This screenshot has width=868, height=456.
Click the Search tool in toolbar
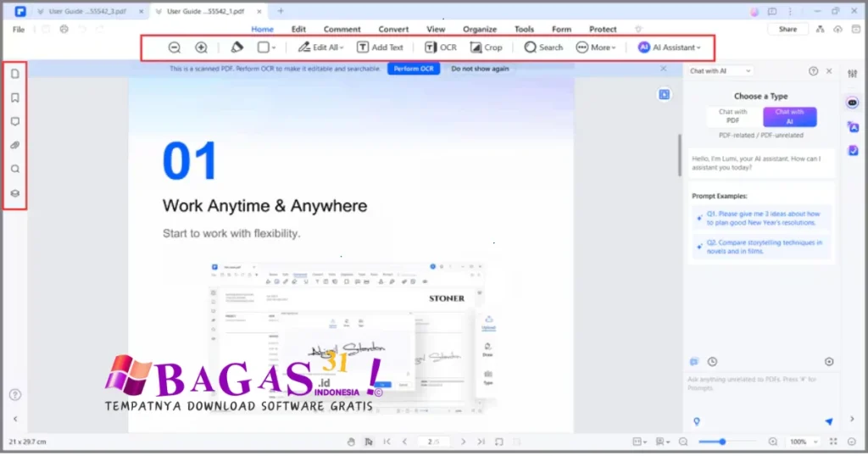tap(543, 47)
